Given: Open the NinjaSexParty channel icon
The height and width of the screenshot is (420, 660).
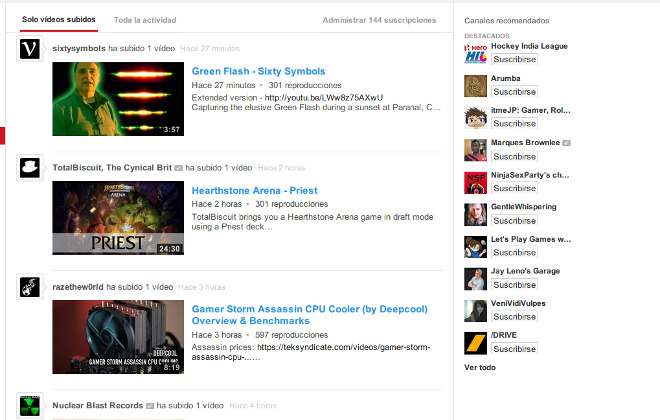Looking at the screenshot, I should pyautogui.click(x=475, y=183).
